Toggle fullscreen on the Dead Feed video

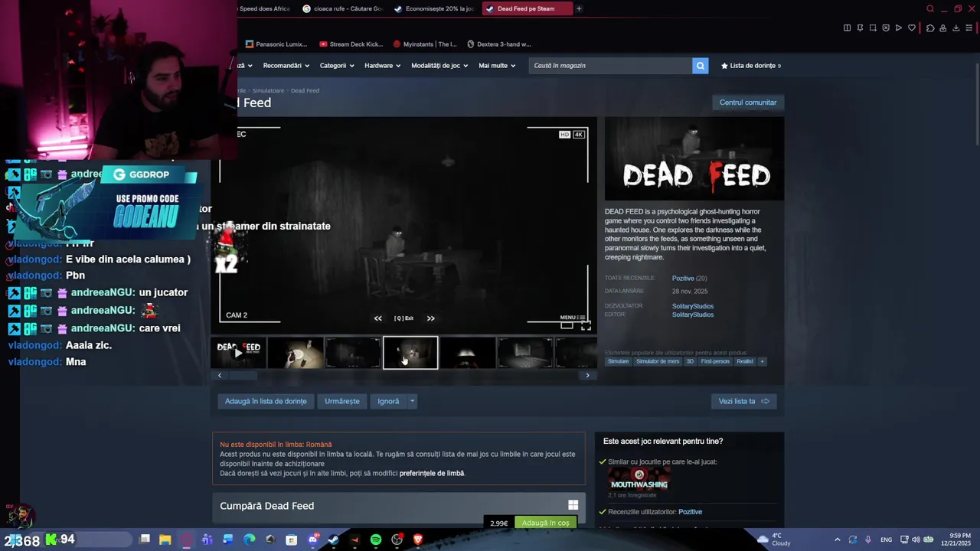coord(586,325)
